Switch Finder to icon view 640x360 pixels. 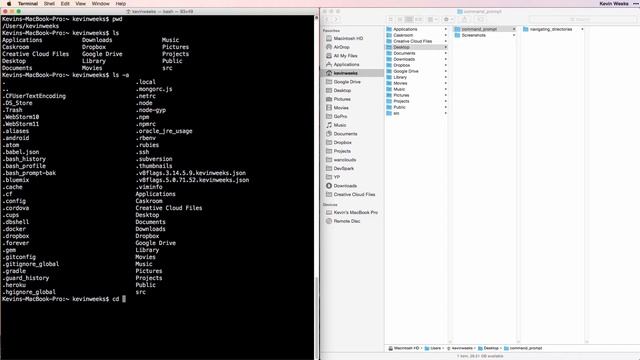(391, 20)
